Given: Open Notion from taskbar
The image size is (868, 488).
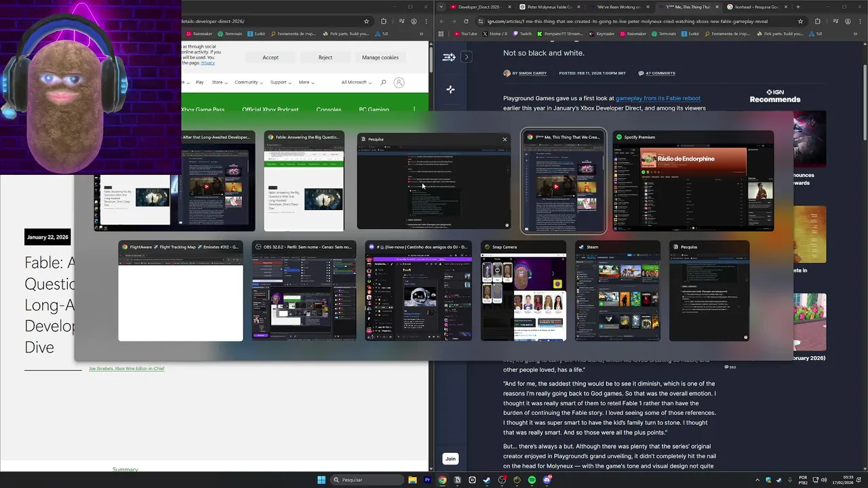Looking at the screenshot, I should [457, 480].
